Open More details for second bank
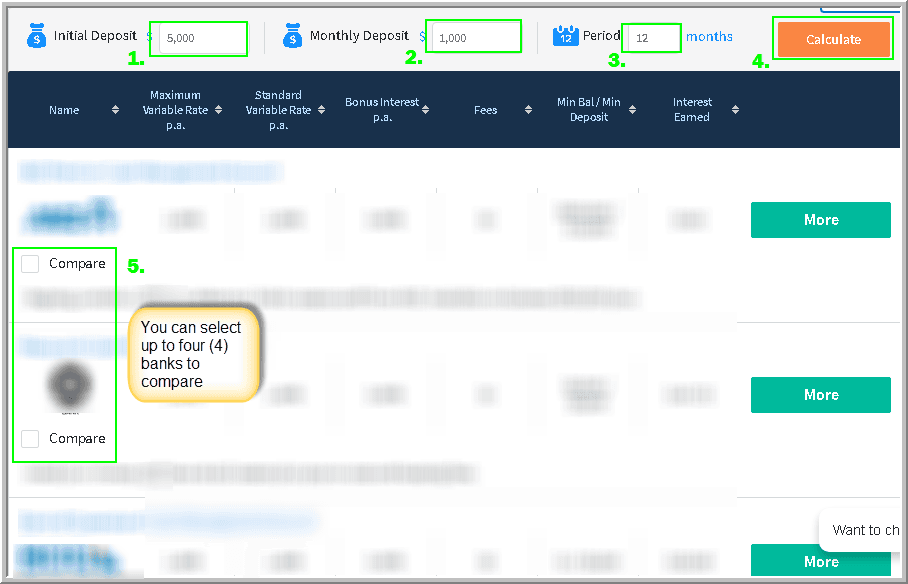The width and height of the screenshot is (908, 584). pyautogui.click(x=820, y=395)
